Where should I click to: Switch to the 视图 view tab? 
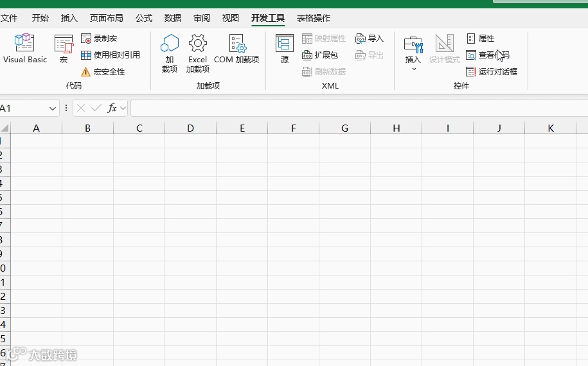[x=230, y=18]
